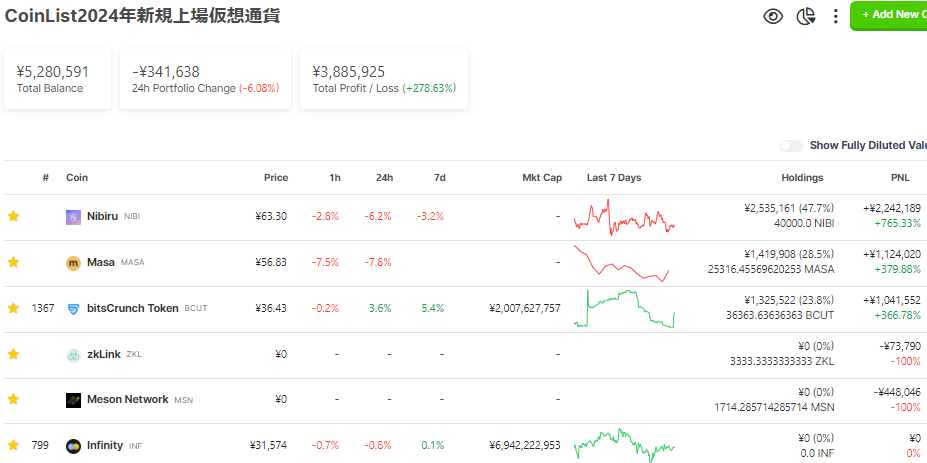
Task: Click the Nibiru coin logo
Action: coord(73,217)
